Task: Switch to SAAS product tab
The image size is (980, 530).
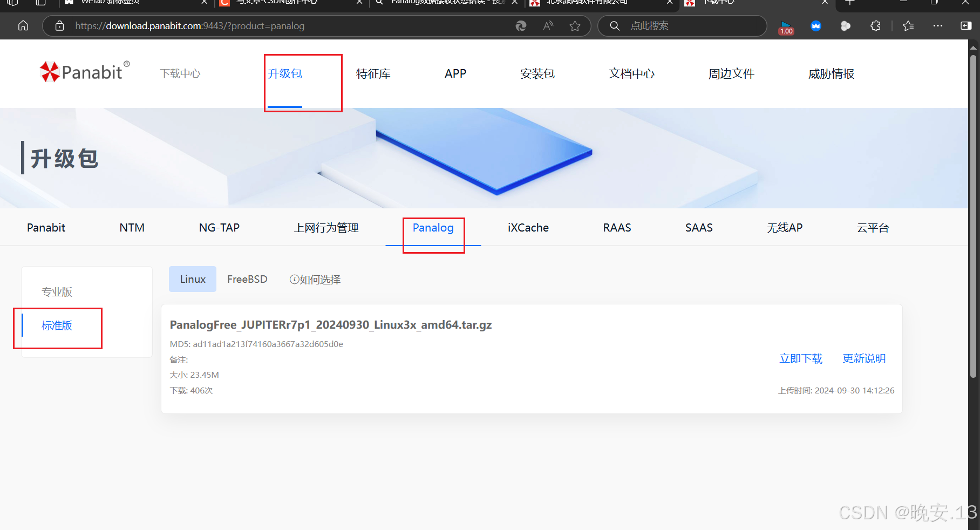Action: coord(699,227)
